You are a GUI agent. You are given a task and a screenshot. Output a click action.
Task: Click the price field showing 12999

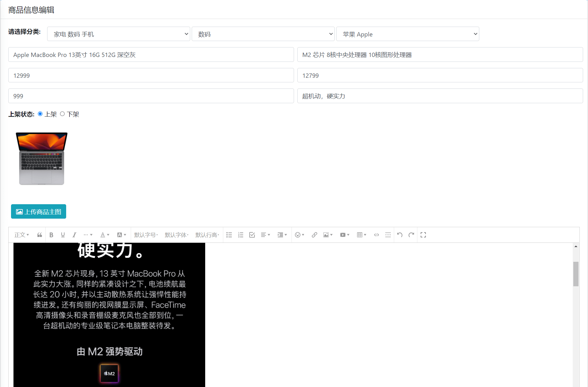pyautogui.click(x=151, y=75)
